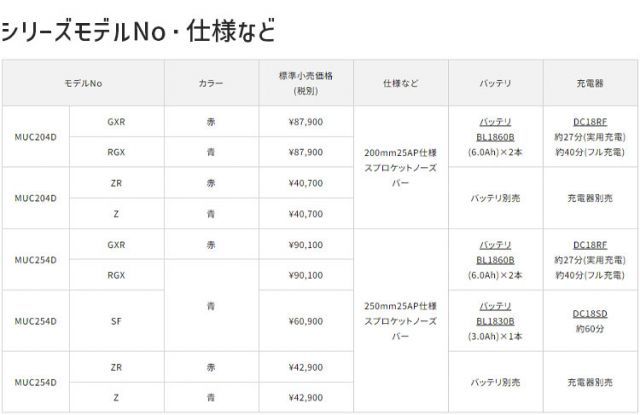Click the カラー column header

(210, 83)
